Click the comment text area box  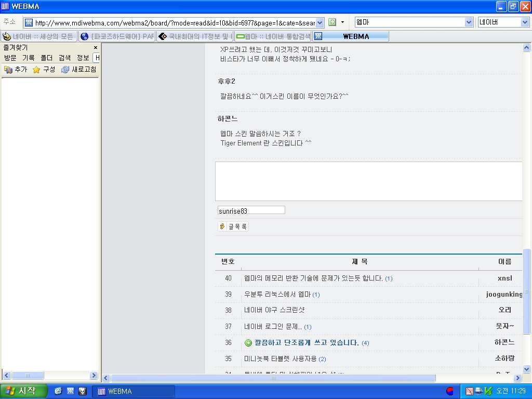pyautogui.click(x=368, y=181)
